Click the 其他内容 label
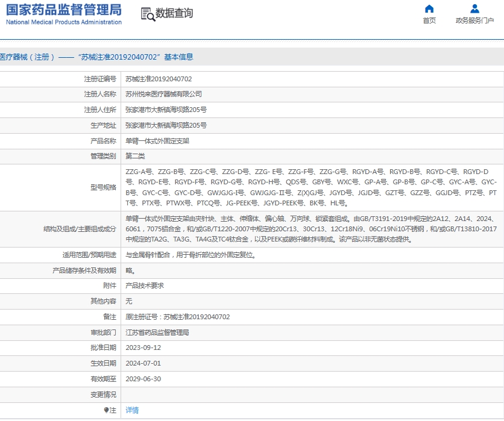This screenshot has width=504, height=421. [x=103, y=301]
